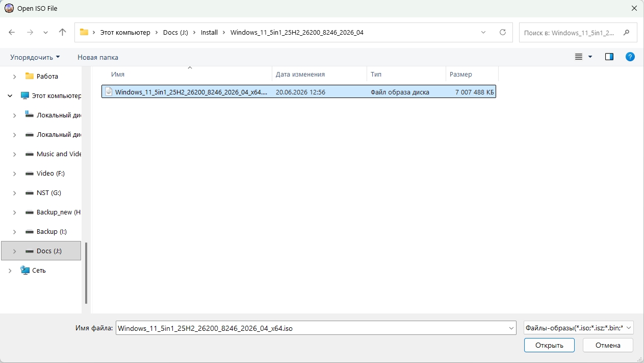Open address bar history dropdown
This screenshot has width=644, height=363.
pos(483,32)
